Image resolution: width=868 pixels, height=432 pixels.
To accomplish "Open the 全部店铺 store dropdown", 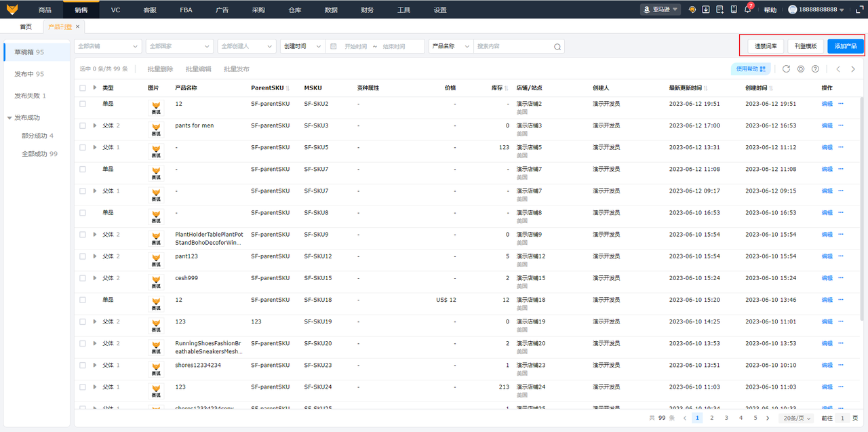I will (x=107, y=46).
